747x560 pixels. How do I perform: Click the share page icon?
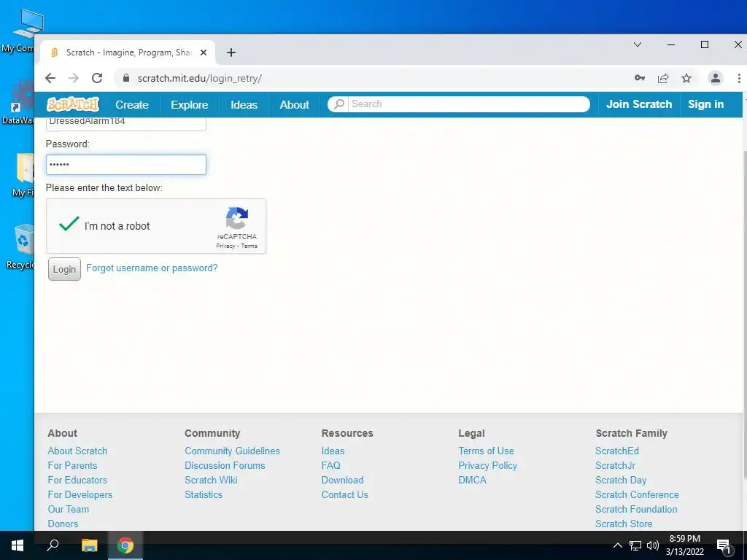click(662, 78)
